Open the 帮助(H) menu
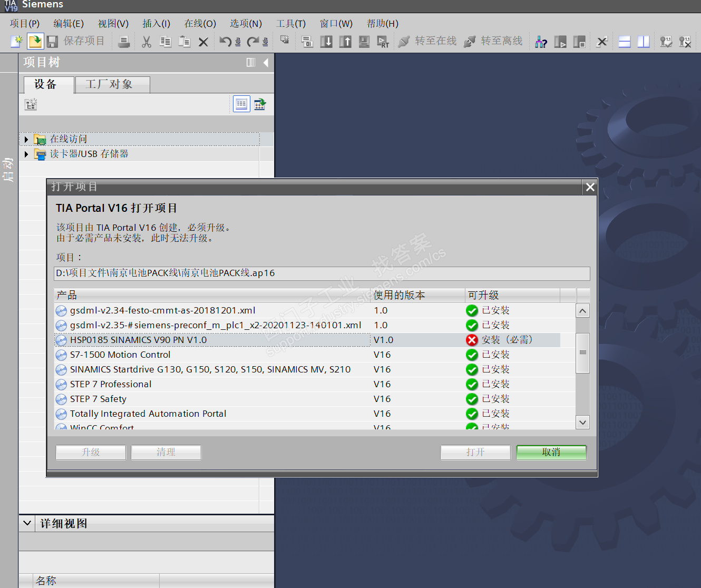Image resolution: width=701 pixels, height=588 pixels. [383, 24]
